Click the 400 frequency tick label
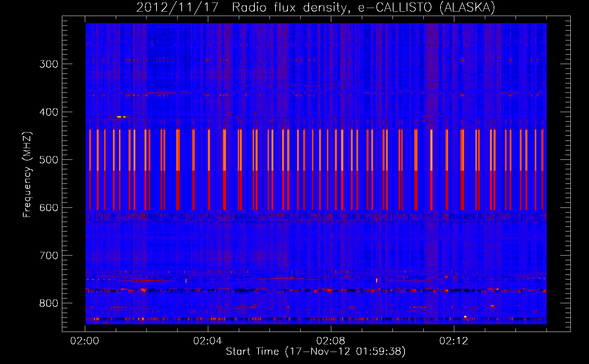The image size is (589, 364). (49, 112)
